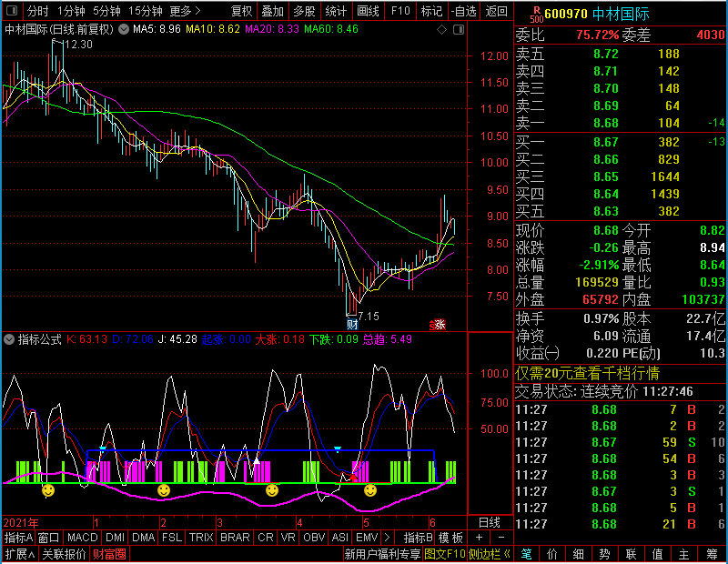Click the 标记 mark button
The image size is (728, 564).
click(431, 11)
